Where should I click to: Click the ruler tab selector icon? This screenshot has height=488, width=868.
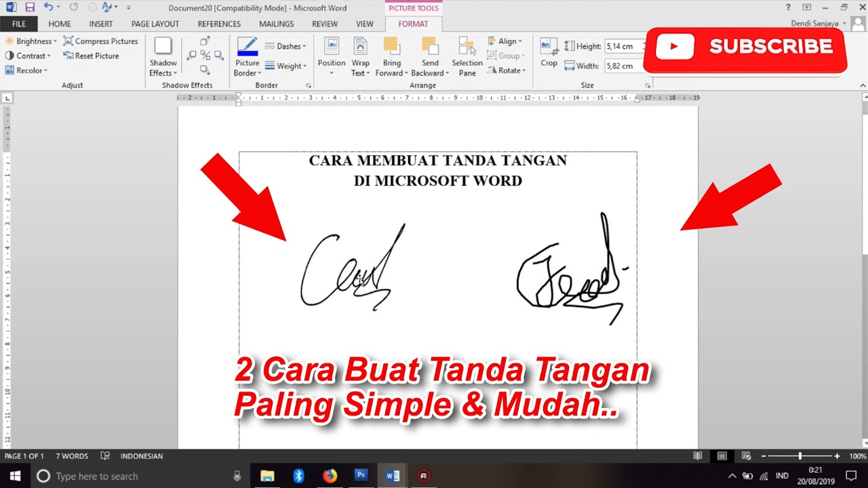tap(7, 98)
